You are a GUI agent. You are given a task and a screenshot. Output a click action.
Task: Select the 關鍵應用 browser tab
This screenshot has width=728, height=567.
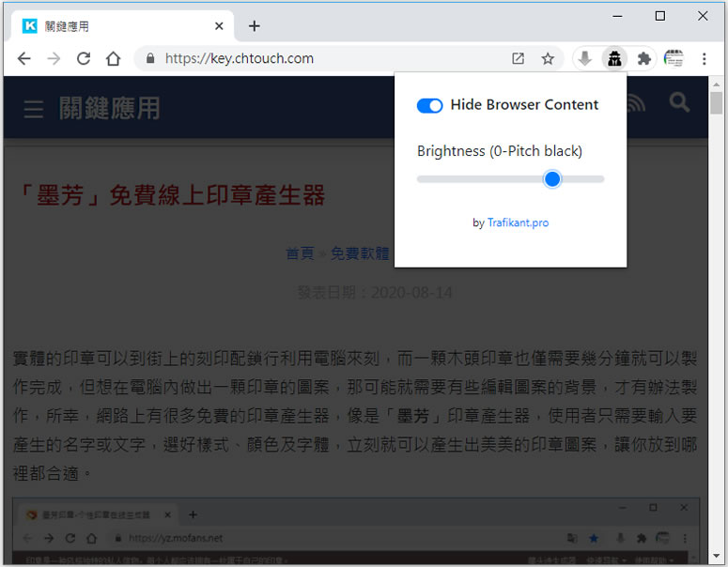(113, 26)
